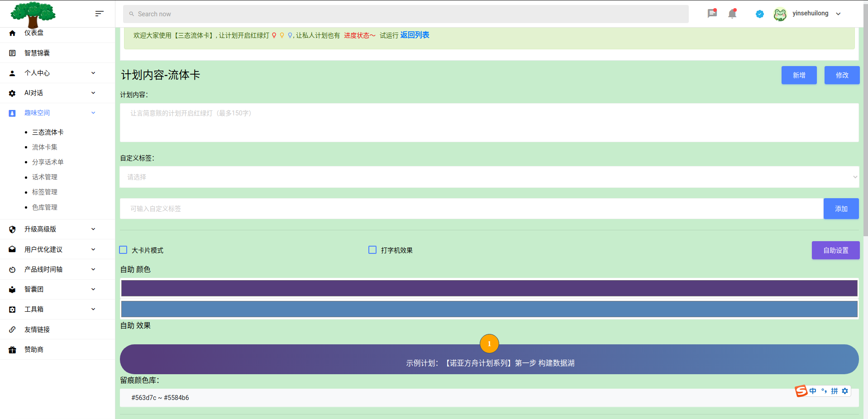Click the blue icon beside 趣味空间
Screen dimensions: 868x419
12,113
